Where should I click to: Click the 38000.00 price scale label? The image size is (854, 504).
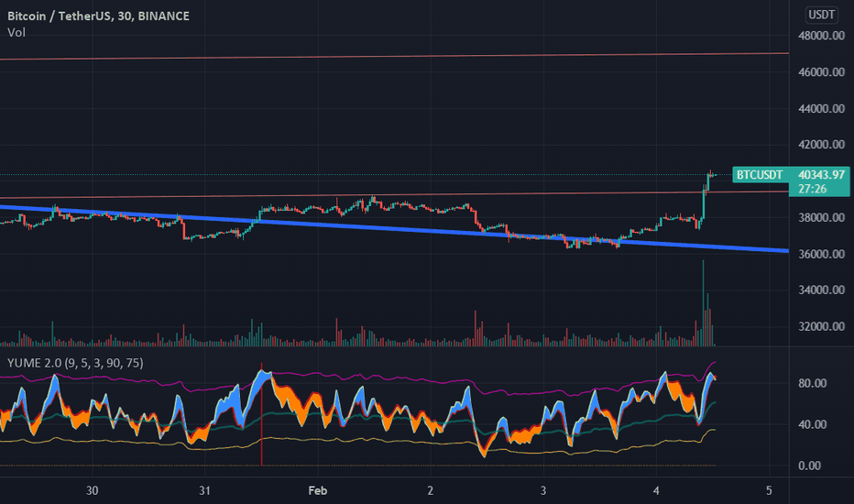coord(821,217)
